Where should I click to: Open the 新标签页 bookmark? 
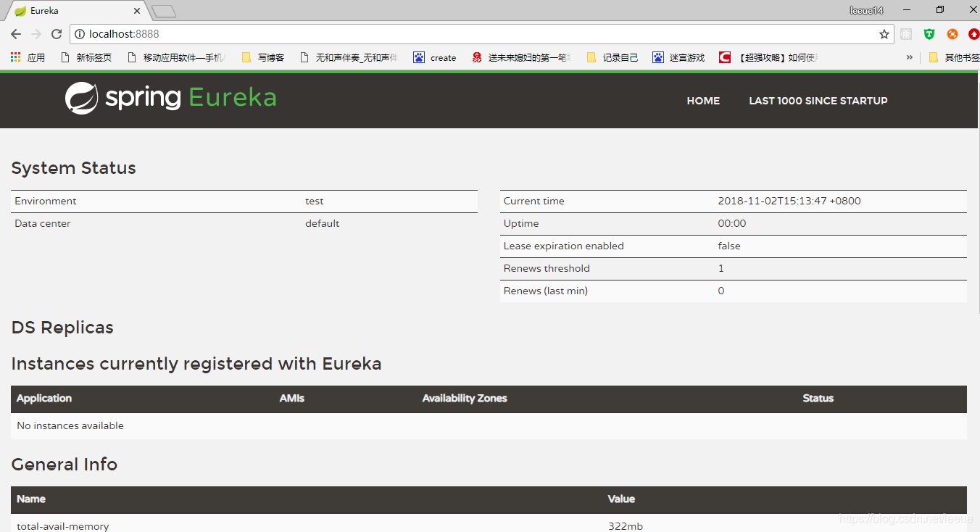[86, 57]
